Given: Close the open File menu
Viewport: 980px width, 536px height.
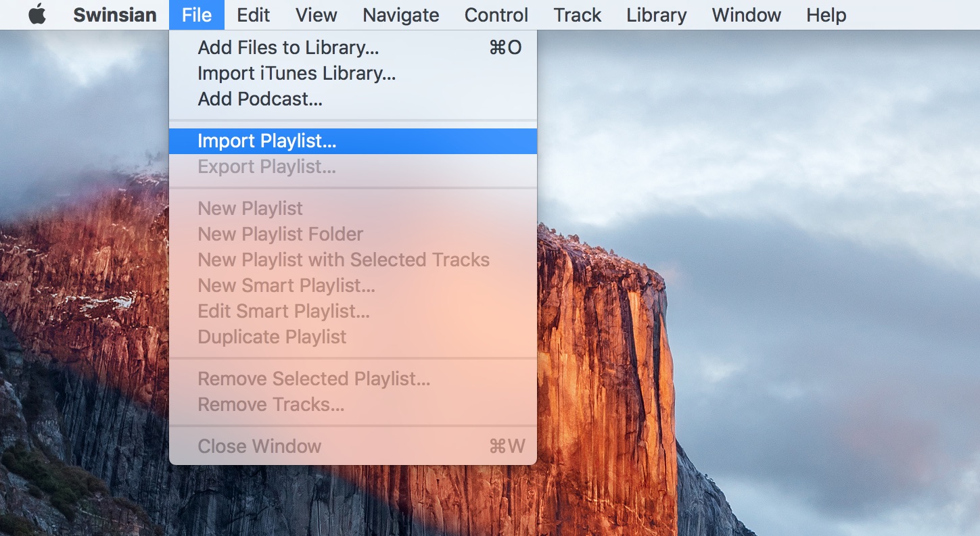Looking at the screenshot, I should point(197,15).
